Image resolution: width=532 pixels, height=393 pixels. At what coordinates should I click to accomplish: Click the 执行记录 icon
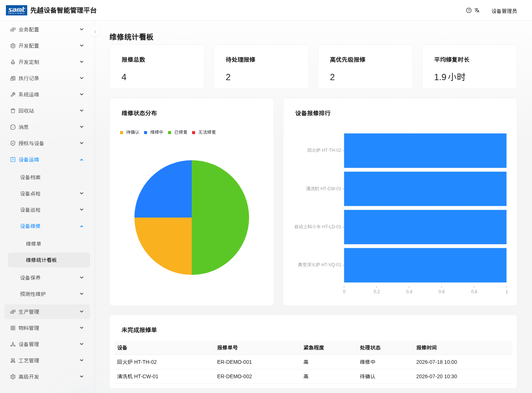(x=13, y=78)
